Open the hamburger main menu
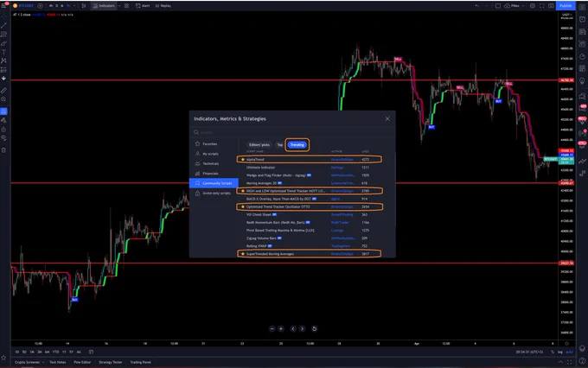 pyautogui.click(x=3, y=6)
